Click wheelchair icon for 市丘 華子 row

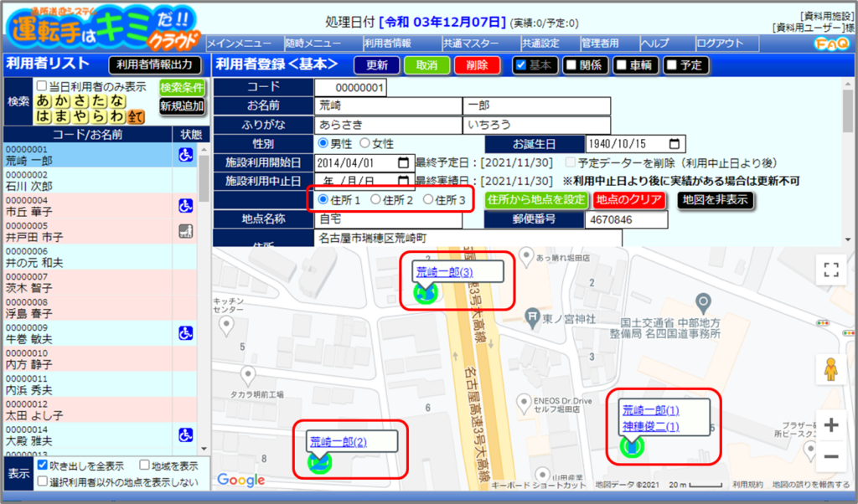click(185, 206)
